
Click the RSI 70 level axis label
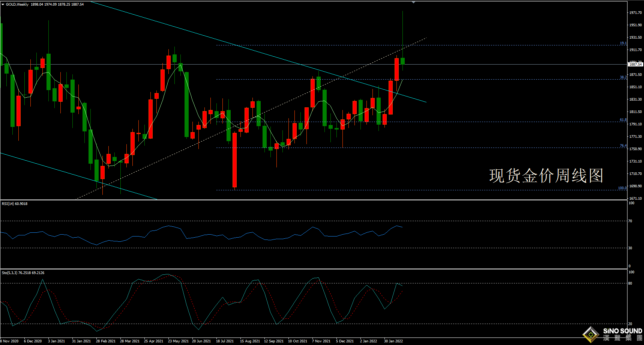tap(630, 221)
